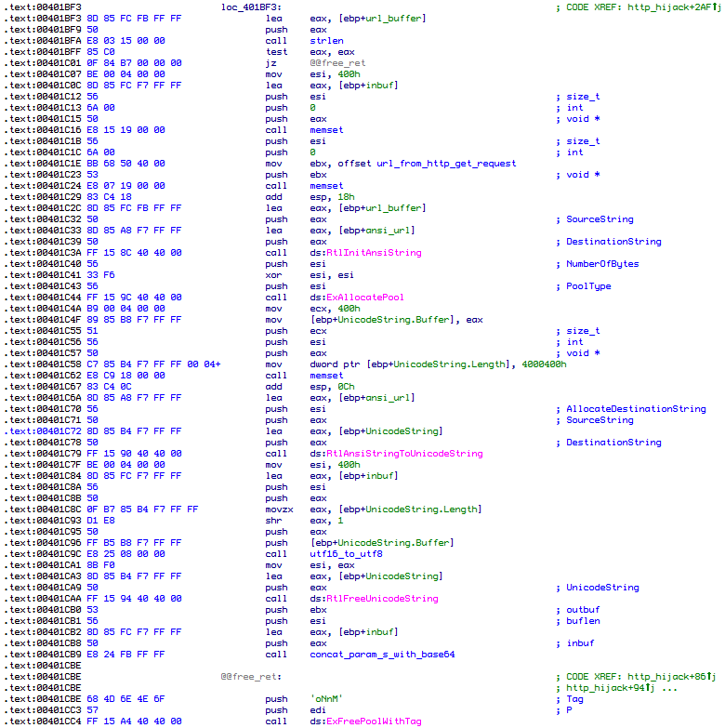725x728 pixels.
Task: Click 'mov esi, eax' instruction
Action: click(310, 565)
